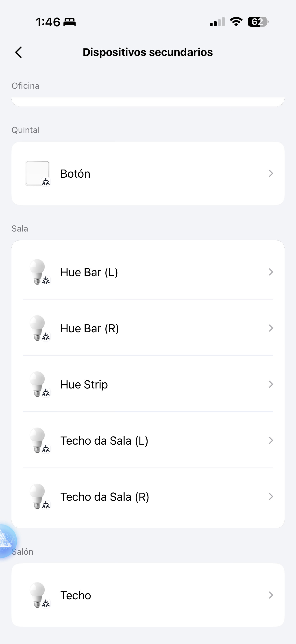
Task: Open the chevron next to Hue Bar (L)
Action: [271, 272]
